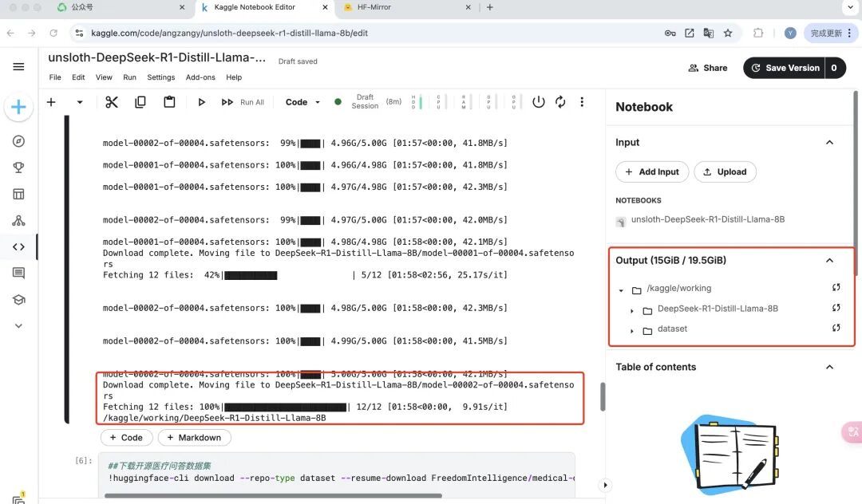Refresh the dataset folder
The image size is (862, 504).
[x=836, y=329]
